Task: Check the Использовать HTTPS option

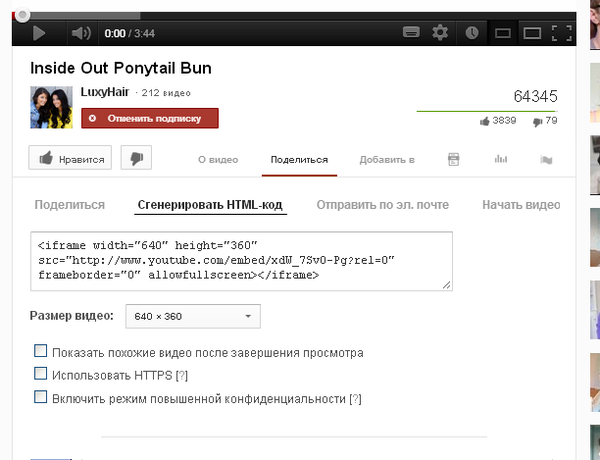Action: 41,374
